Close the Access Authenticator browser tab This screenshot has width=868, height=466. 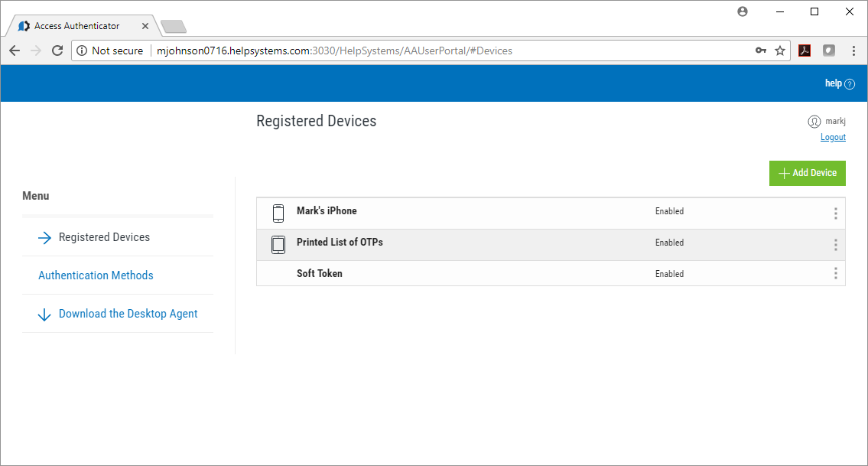click(x=145, y=26)
